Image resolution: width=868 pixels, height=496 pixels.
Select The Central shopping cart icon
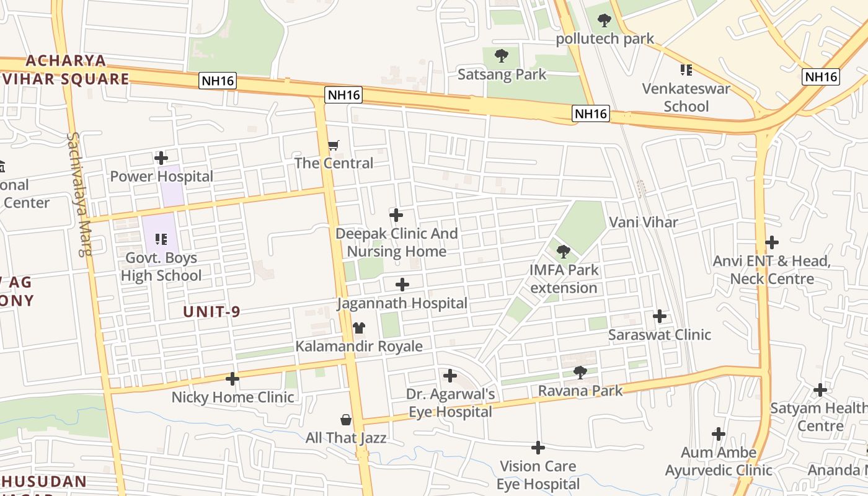[334, 146]
